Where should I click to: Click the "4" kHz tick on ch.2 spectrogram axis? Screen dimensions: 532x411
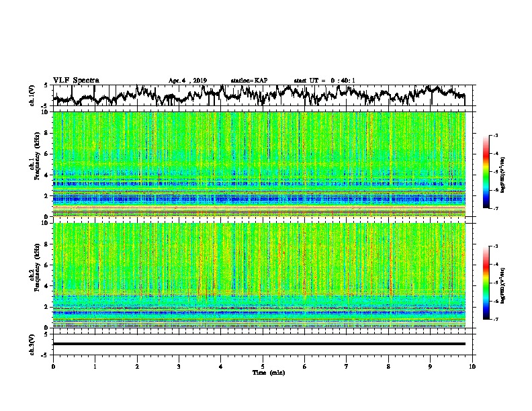[x=48, y=286]
